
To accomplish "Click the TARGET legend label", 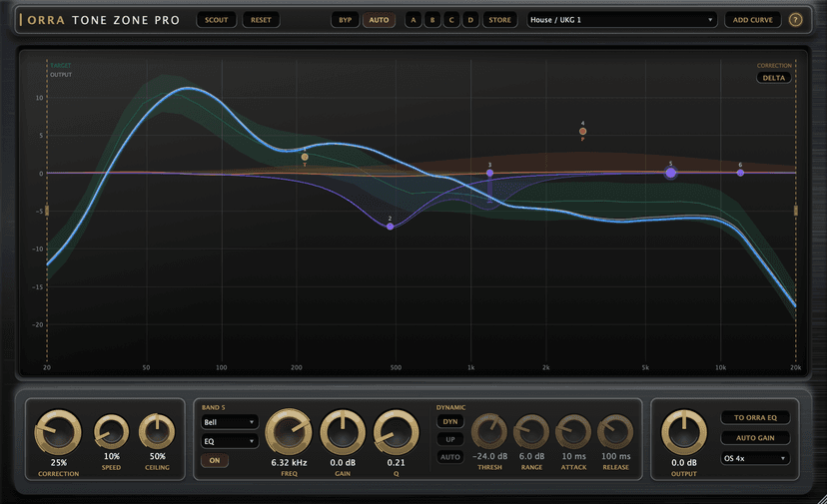I will (61, 66).
